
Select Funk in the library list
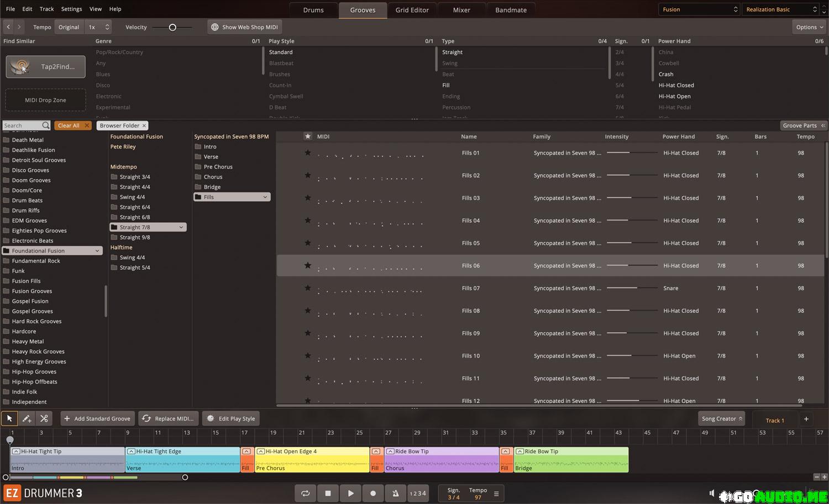click(18, 271)
